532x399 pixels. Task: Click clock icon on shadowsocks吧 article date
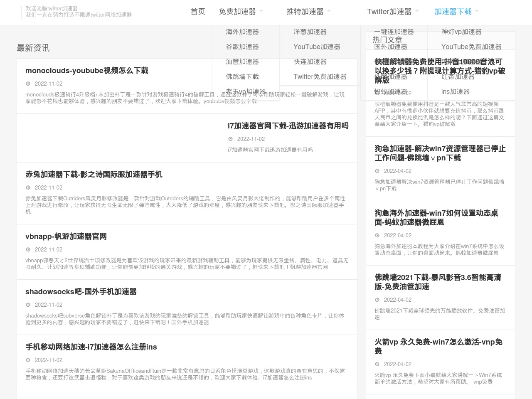[28, 305]
